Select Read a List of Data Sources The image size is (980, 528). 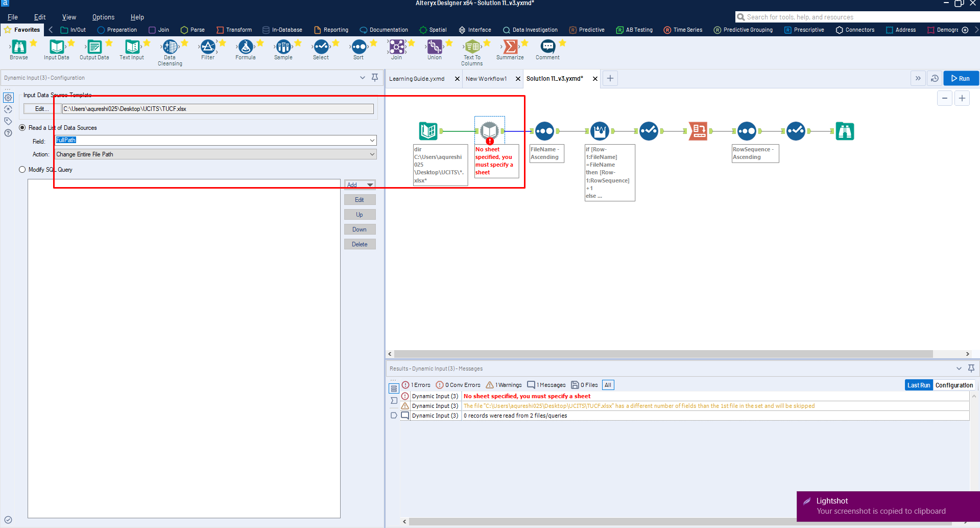pyautogui.click(x=22, y=128)
